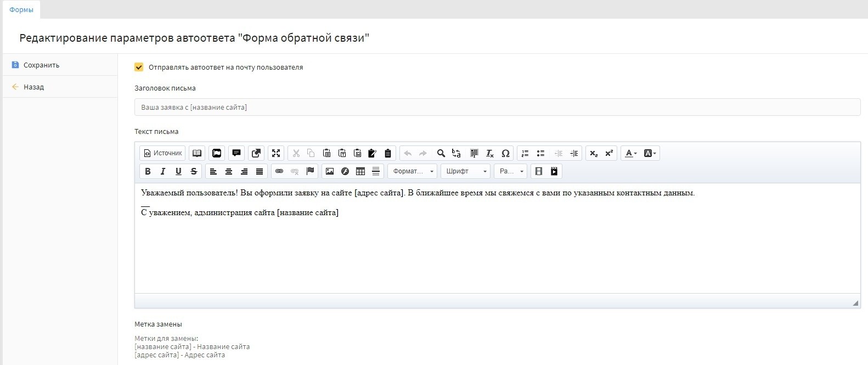Image resolution: width=868 pixels, height=365 pixels.
Task: Click the find (magnifier) icon
Action: (x=441, y=153)
